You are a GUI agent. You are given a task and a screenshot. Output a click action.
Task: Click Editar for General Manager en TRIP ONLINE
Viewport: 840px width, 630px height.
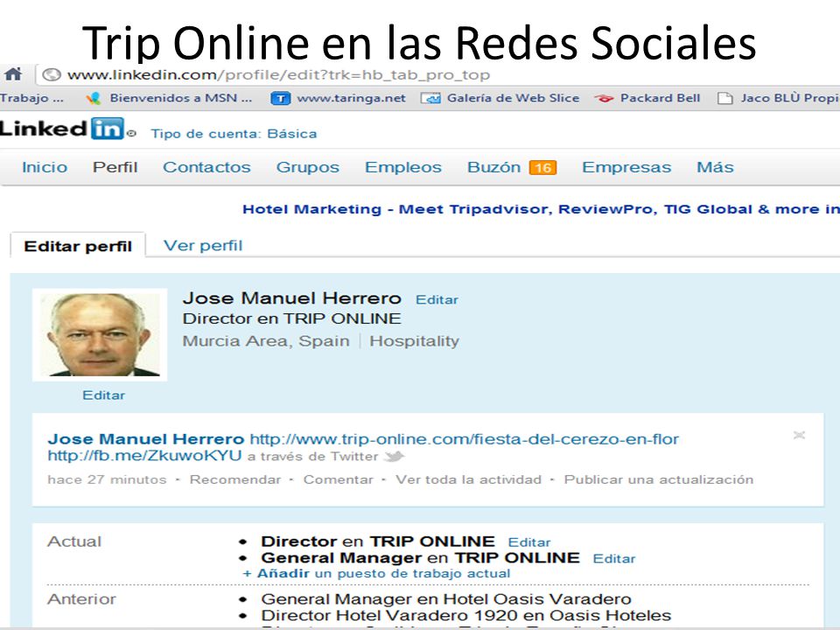coord(614,559)
